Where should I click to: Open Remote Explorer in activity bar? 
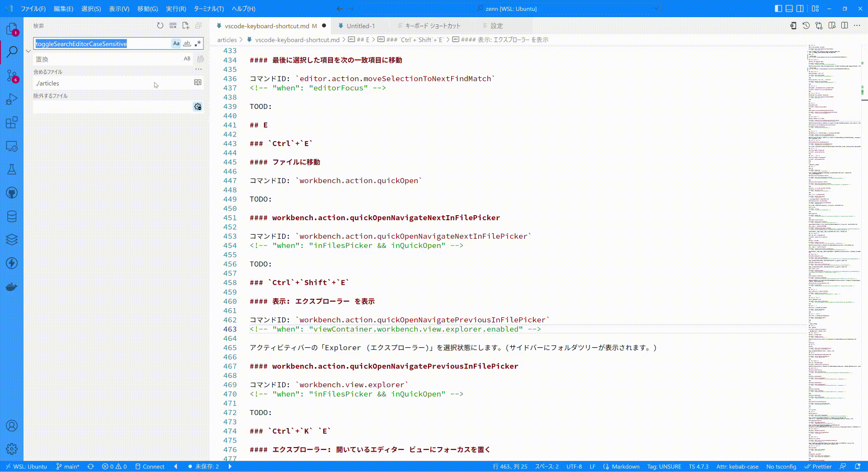click(x=12, y=146)
